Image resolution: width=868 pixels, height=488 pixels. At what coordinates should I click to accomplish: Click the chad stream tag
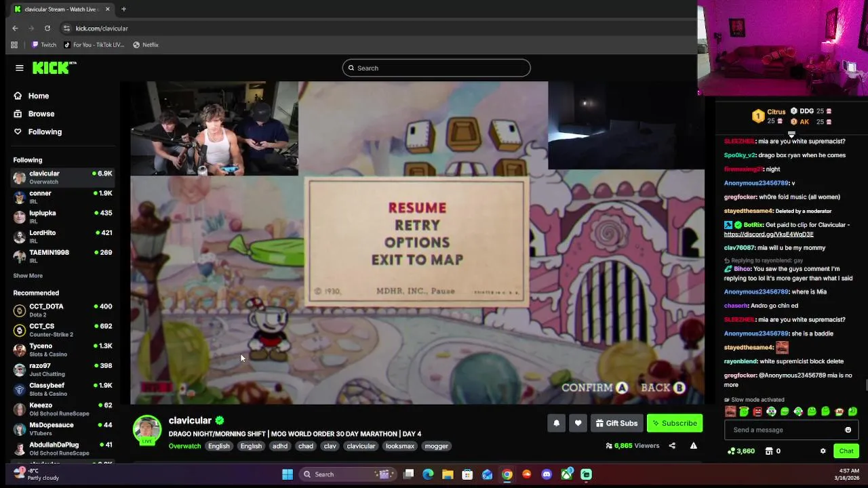tap(306, 446)
